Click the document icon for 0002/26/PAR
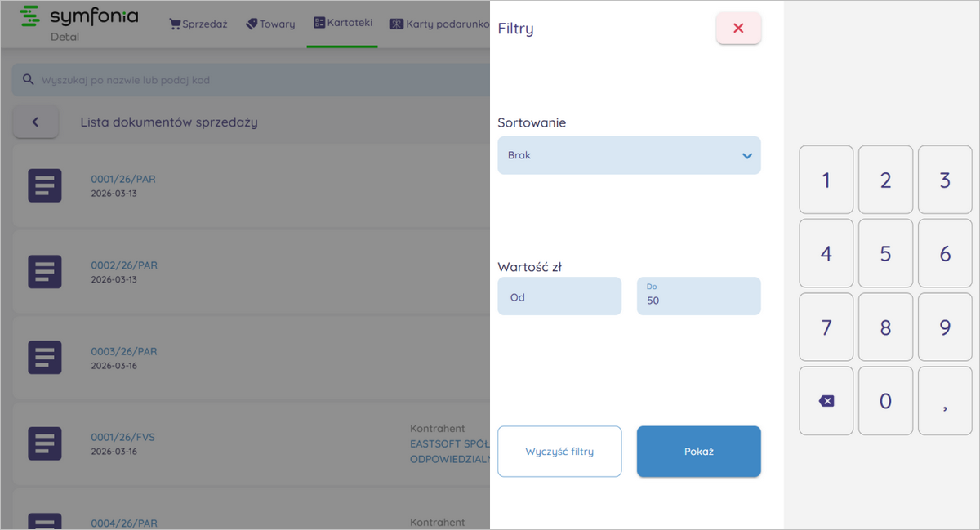 (45, 272)
